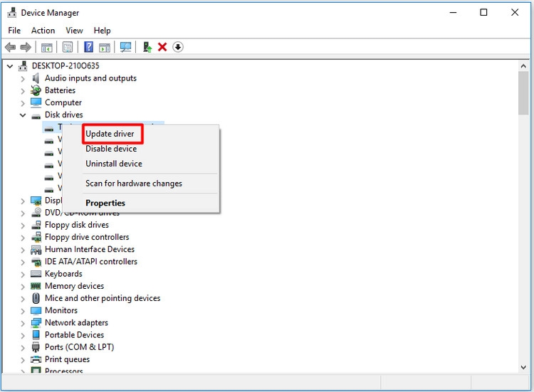Image resolution: width=534 pixels, height=392 pixels.
Task: Click the Keyboards category icon
Action: pos(36,274)
